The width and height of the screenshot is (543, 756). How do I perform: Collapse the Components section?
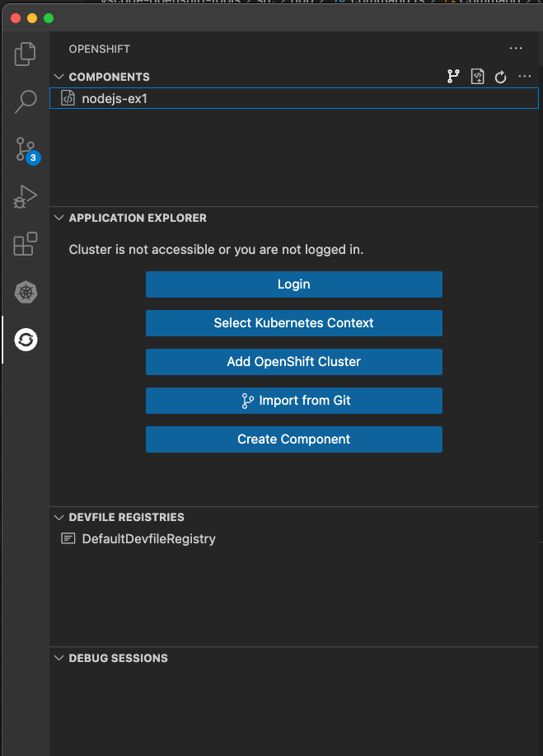click(x=59, y=77)
